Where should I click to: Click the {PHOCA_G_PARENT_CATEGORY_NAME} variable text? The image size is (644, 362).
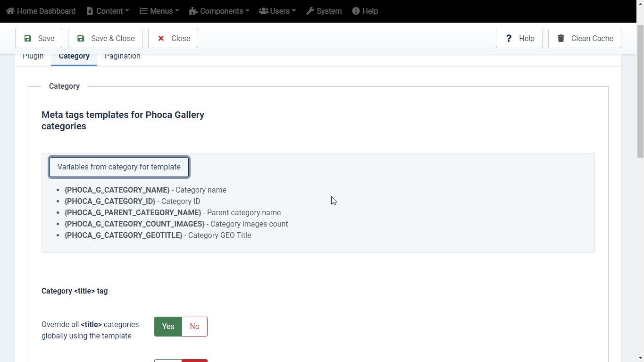pos(133,213)
